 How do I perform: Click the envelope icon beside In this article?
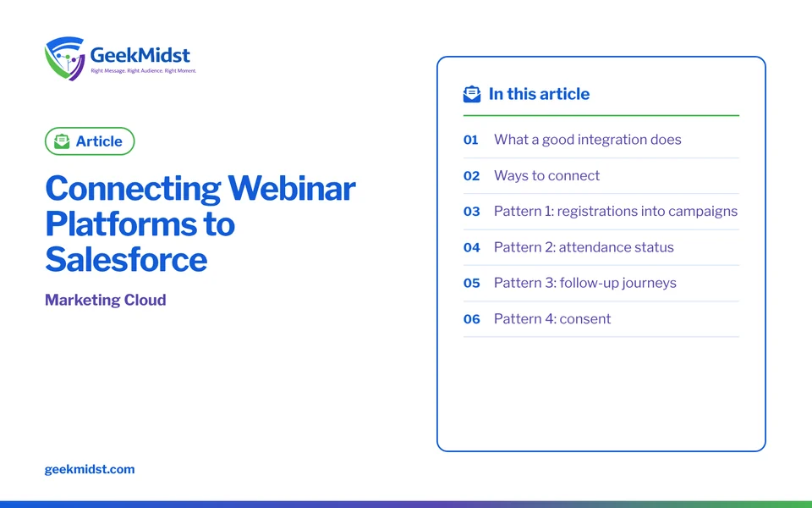[x=472, y=94]
